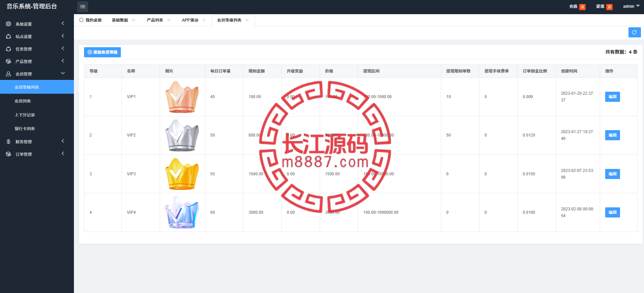This screenshot has width=644, height=293.
Task: Open the admin account dropdown
Action: tap(631, 6)
